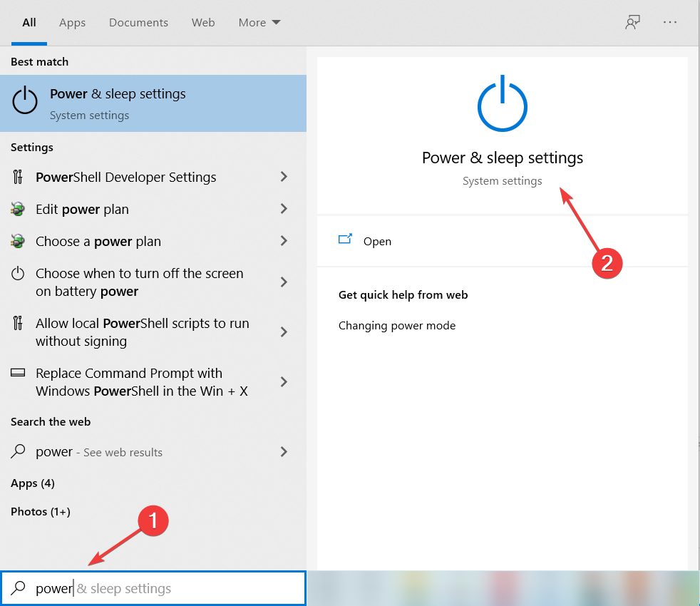This screenshot has width=700, height=606.
Task: Click in the search box with 'power'
Action: pyautogui.click(x=153, y=588)
